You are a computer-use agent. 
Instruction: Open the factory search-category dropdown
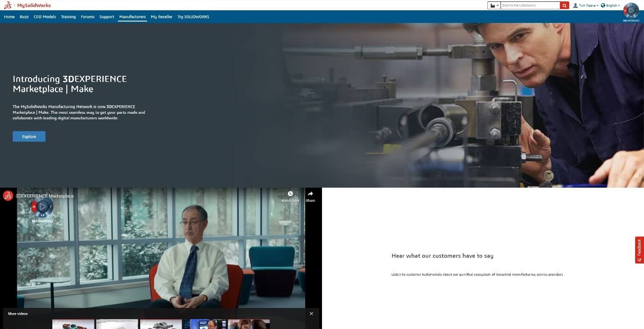pyautogui.click(x=494, y=6)
